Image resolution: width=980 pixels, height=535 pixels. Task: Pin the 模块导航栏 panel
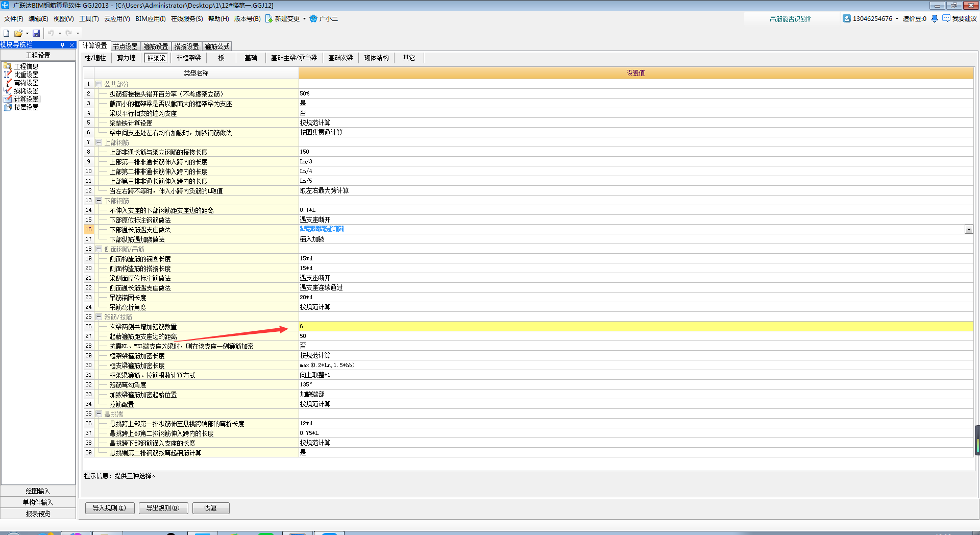pyautogui.click(x=63, y=45)
